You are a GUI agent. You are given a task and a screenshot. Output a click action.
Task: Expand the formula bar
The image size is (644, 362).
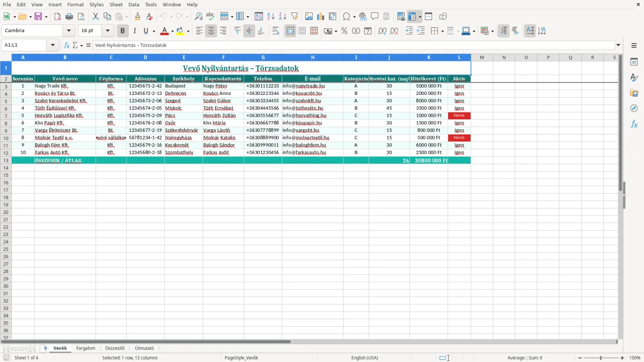tap(618, 45)
